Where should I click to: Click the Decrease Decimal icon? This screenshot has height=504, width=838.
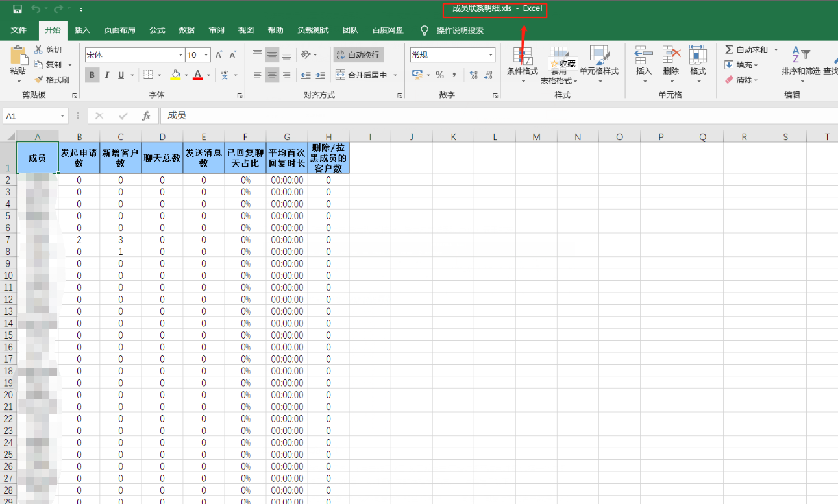point(488,75)
